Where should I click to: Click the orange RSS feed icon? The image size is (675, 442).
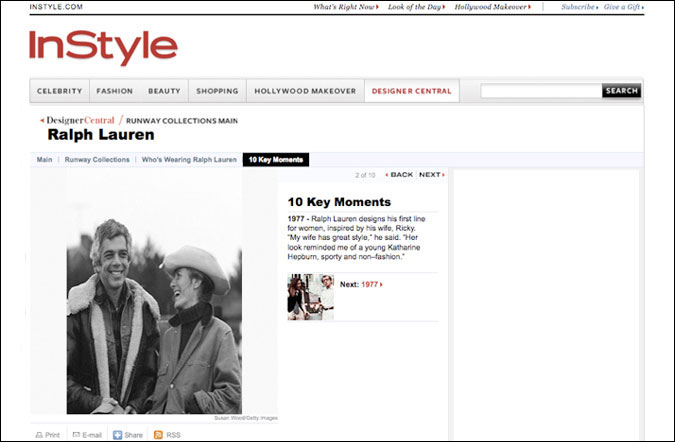pyautogui.click(x=157, y=435)
